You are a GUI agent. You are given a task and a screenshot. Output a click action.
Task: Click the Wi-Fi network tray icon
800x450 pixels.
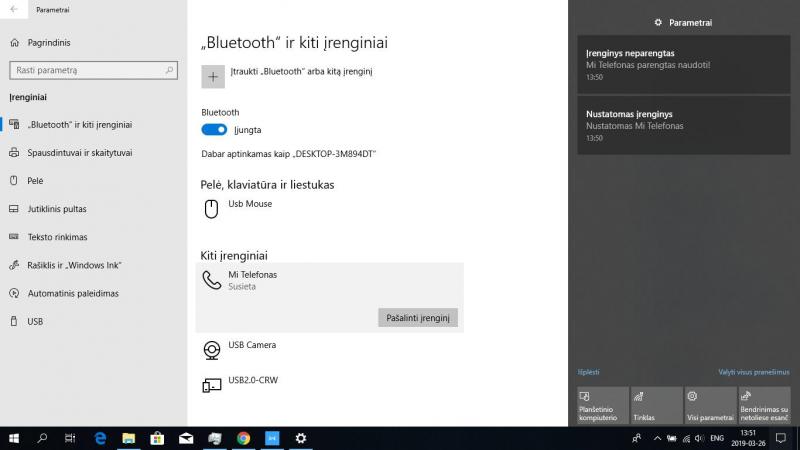pyautogui.click(x=686, y=439)
